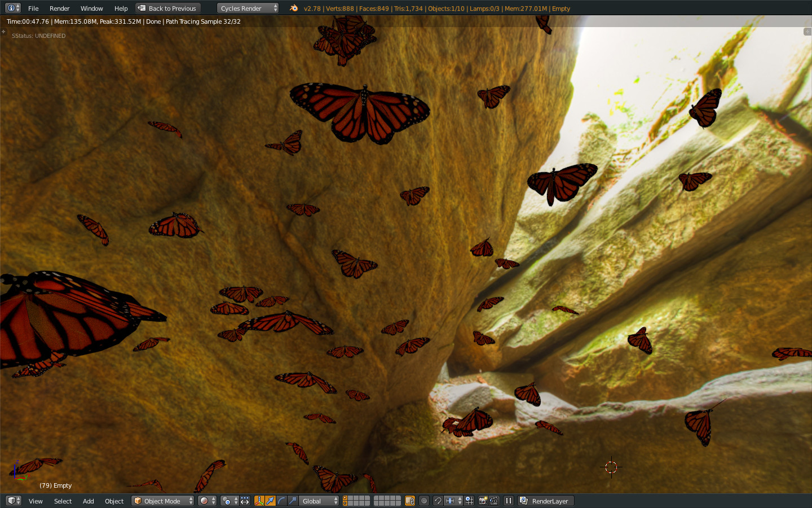Click the viewport shading sphere selector
This screenshot has width=812, height=508.
click(x=205, y=501)
